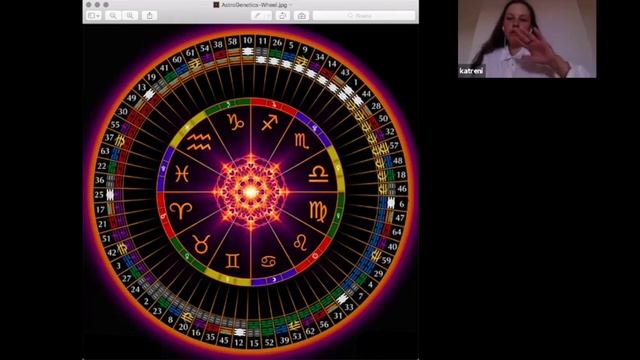The image size is (640, 360).
Task: Click the glowing mandala at wheel center
Action: [251, 192]
